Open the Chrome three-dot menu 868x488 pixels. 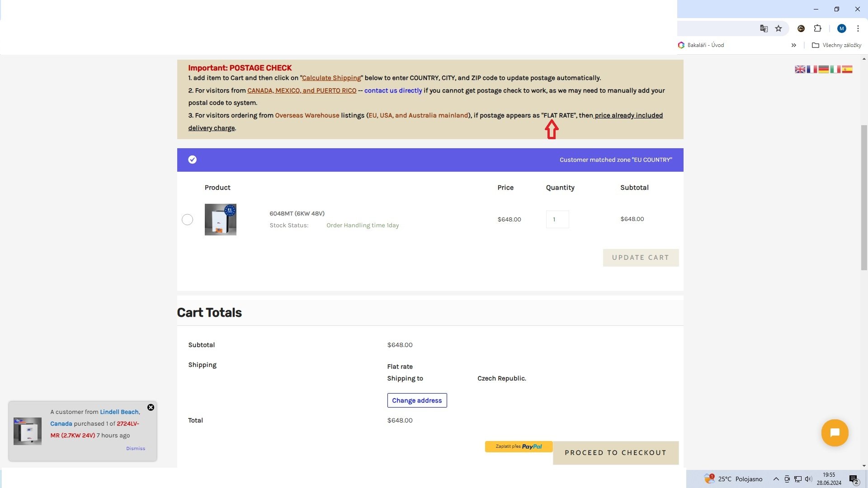pyautogui.click(x=858, y=28)
